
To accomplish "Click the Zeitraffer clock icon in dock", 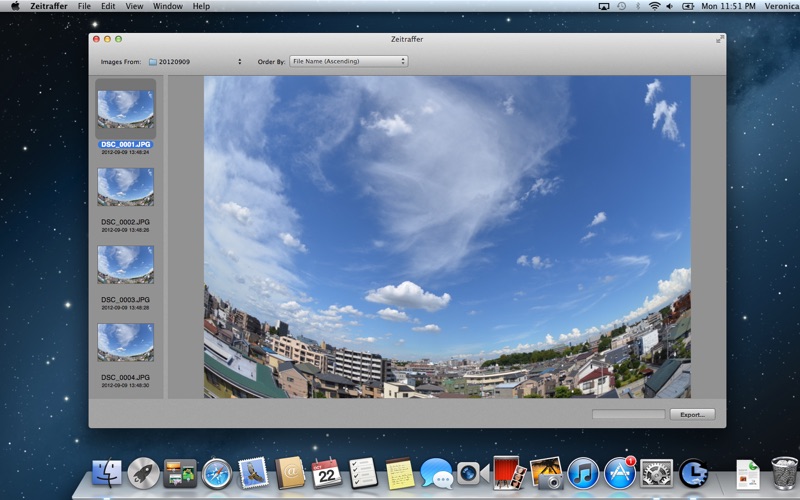I will tap(693, 472).
